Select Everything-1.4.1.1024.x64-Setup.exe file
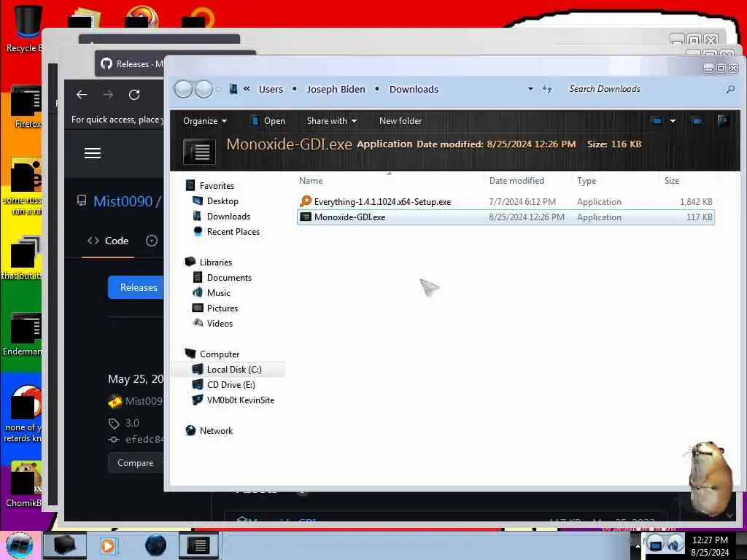This screenshot has width=747, height=560. [506, 202]
